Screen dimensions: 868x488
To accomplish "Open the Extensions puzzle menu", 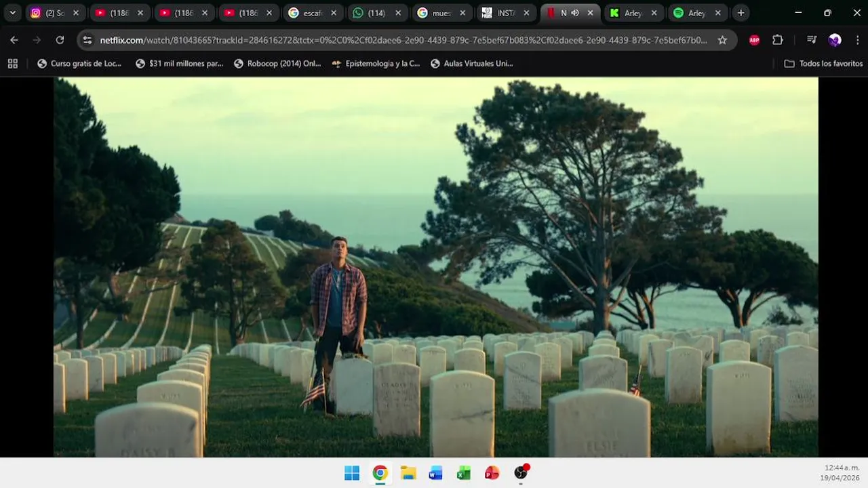I will pyautogui.click(x=778, y=40).
